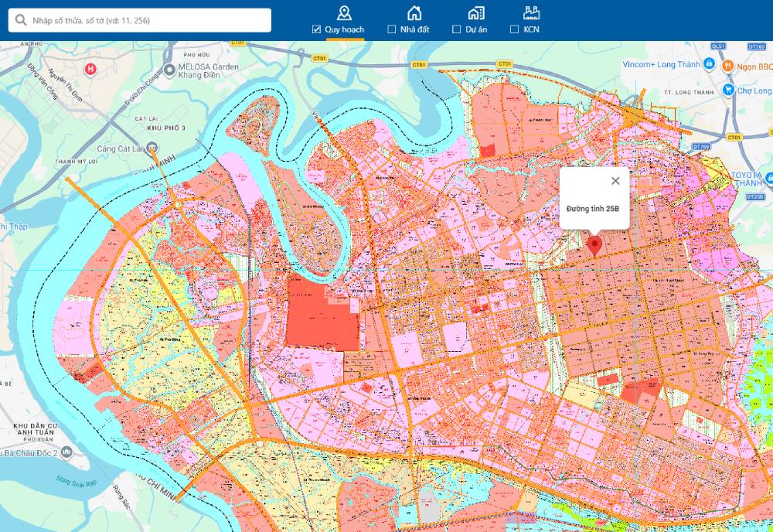
Task: Click the building icon above Dự án
Action: pyautogui.click(x=476, y=12)
